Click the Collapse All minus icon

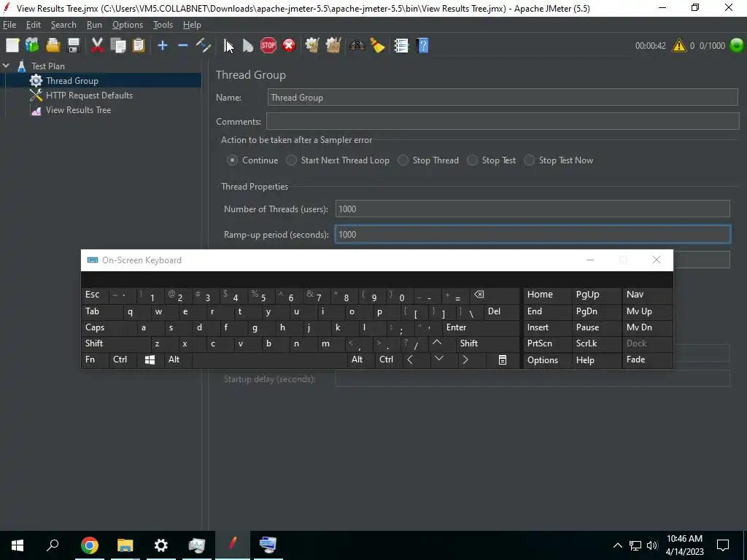183,46
